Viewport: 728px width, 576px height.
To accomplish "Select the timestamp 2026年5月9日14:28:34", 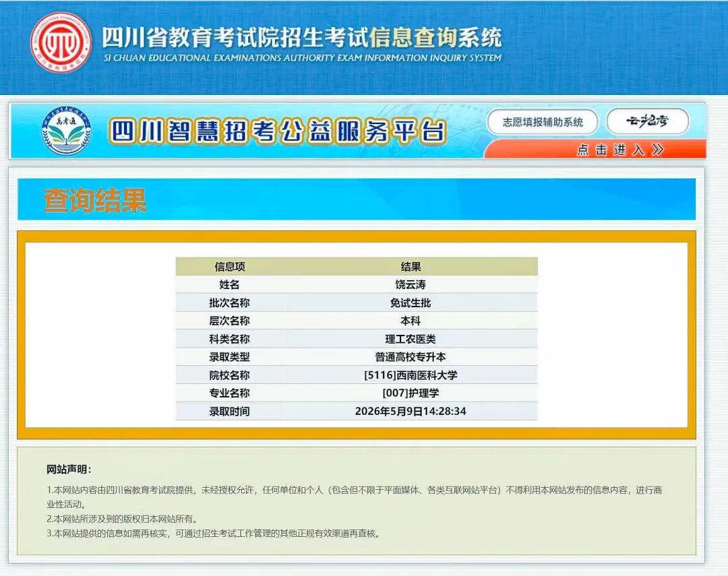I will (x=411, y=411).
